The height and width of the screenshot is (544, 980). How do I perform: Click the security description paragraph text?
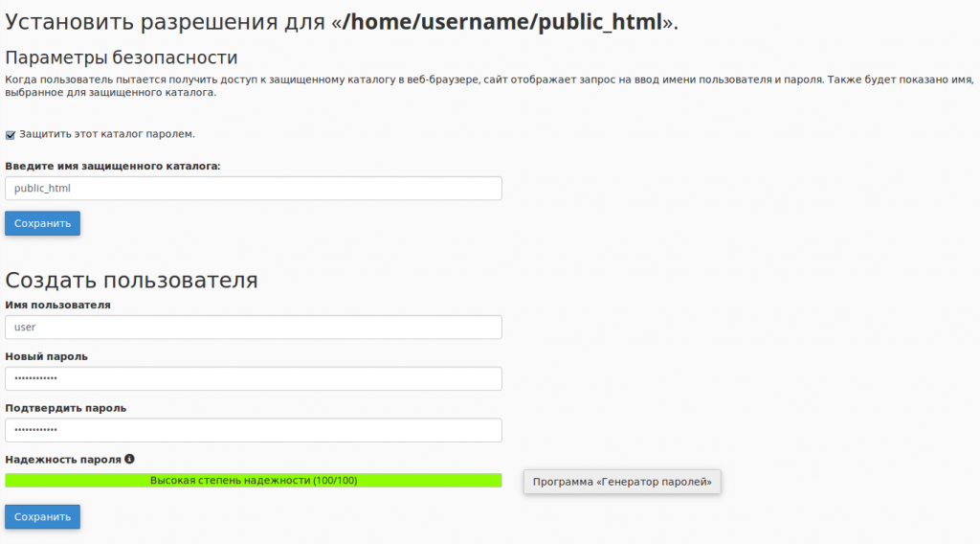pos(489,85)
